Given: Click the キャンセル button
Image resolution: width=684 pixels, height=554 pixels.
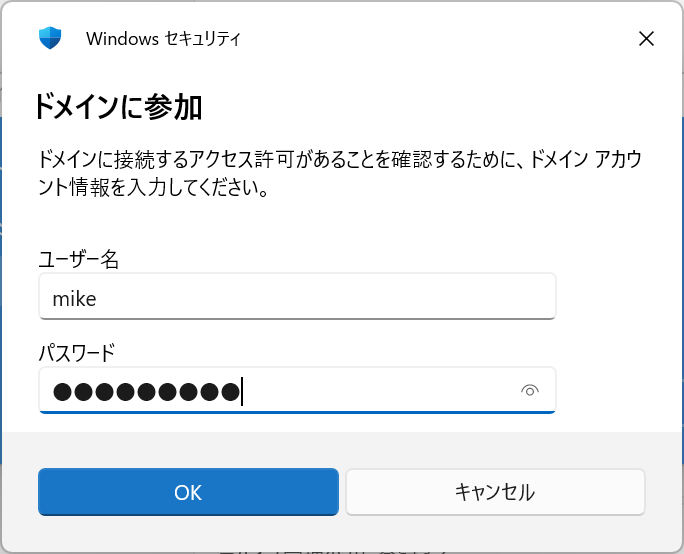Looking at the screenshot, I should 495,492.
